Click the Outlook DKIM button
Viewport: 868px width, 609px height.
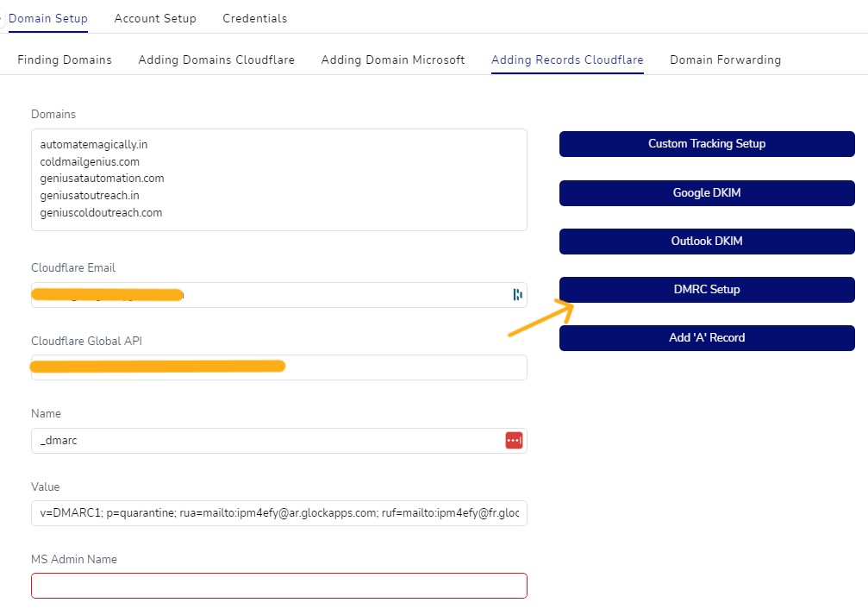pos(707,241)
